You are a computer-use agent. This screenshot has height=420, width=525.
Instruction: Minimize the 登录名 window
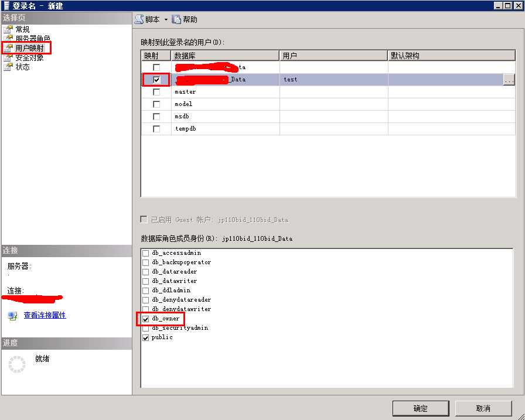499,5
